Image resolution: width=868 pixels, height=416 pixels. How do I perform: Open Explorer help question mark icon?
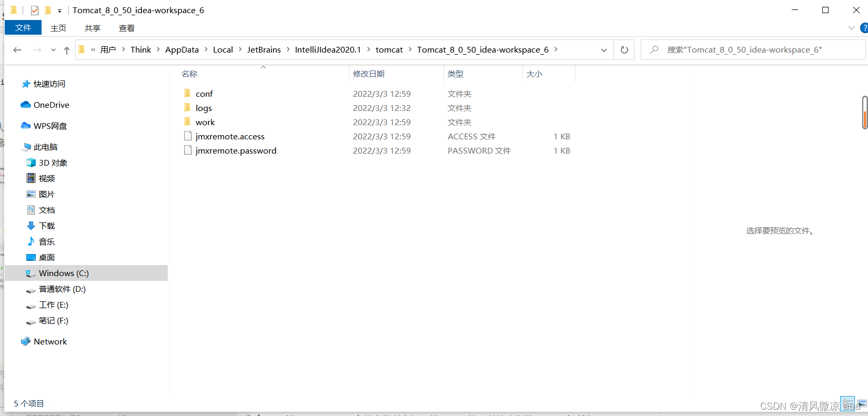pyautogui.click(x=864, y=28)
